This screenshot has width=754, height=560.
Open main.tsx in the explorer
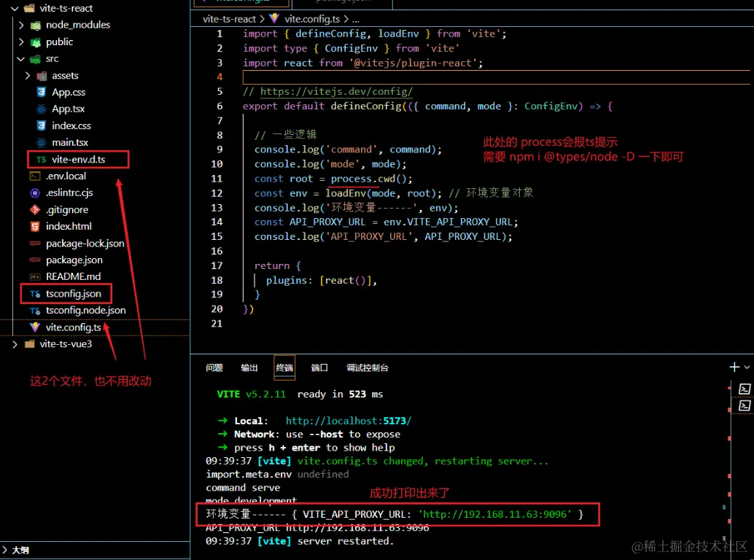click(70, 142)
